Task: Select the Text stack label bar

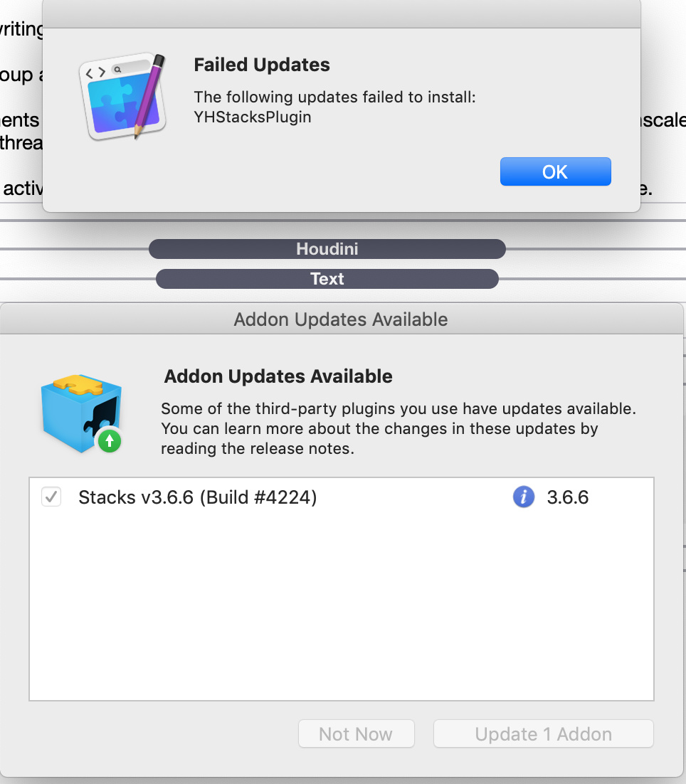Action: (327, 278)
